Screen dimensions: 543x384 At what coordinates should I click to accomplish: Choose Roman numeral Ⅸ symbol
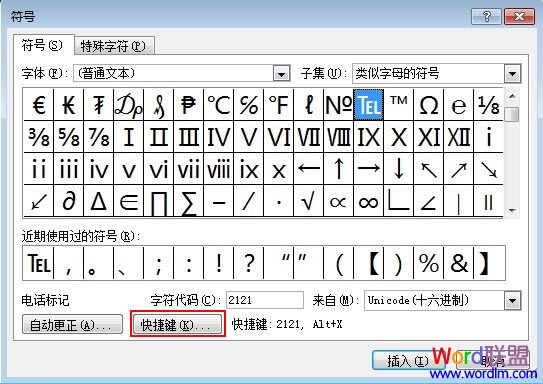pos(368,137)
